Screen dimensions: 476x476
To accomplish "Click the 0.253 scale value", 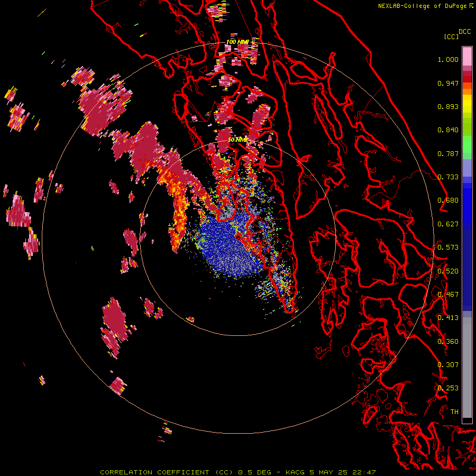I will [448, 388].
